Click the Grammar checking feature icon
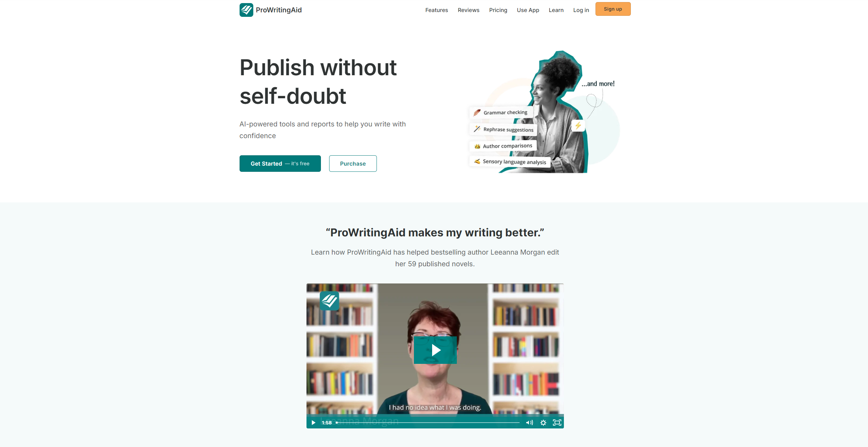The width and height of the screenshot is (868, 447). pos(476,112)
